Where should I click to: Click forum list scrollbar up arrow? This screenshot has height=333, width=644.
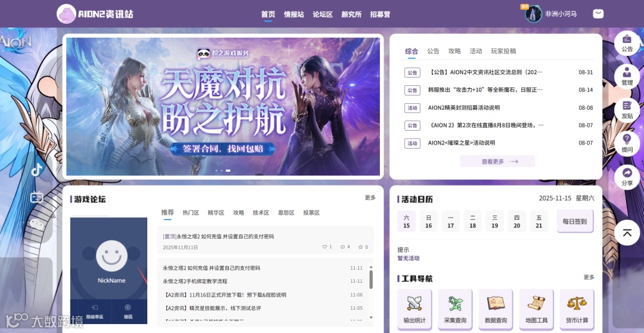[x=371, y=267]
